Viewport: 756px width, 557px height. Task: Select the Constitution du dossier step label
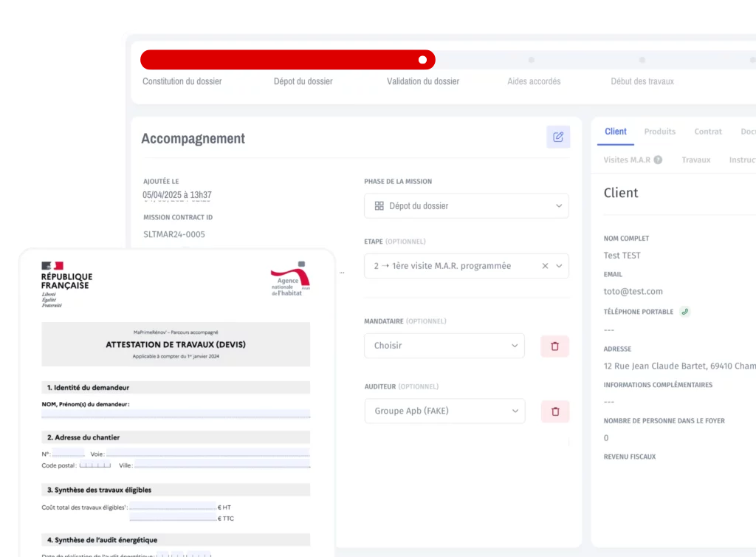(x=182, y=81)
